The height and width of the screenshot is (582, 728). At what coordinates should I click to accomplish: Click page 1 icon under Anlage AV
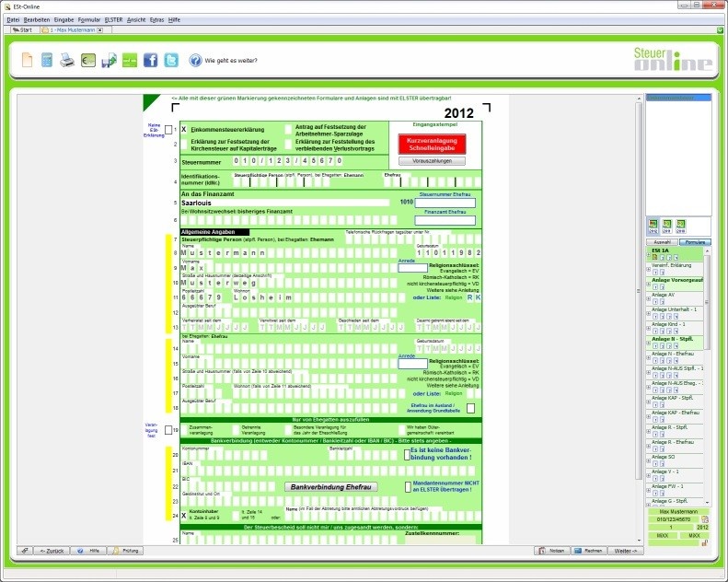(x=655, y=301)
